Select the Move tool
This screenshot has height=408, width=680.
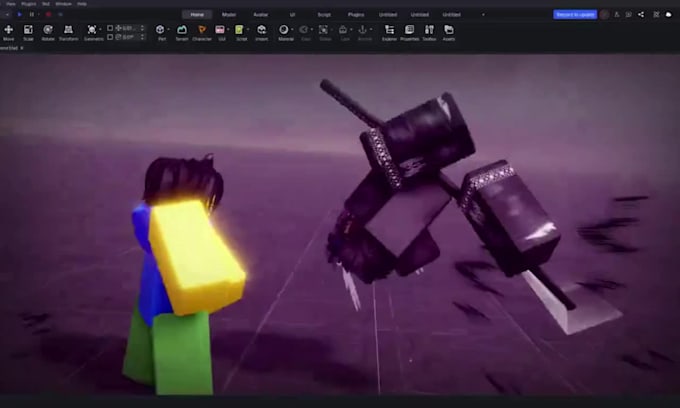click(x=9, y=32)
